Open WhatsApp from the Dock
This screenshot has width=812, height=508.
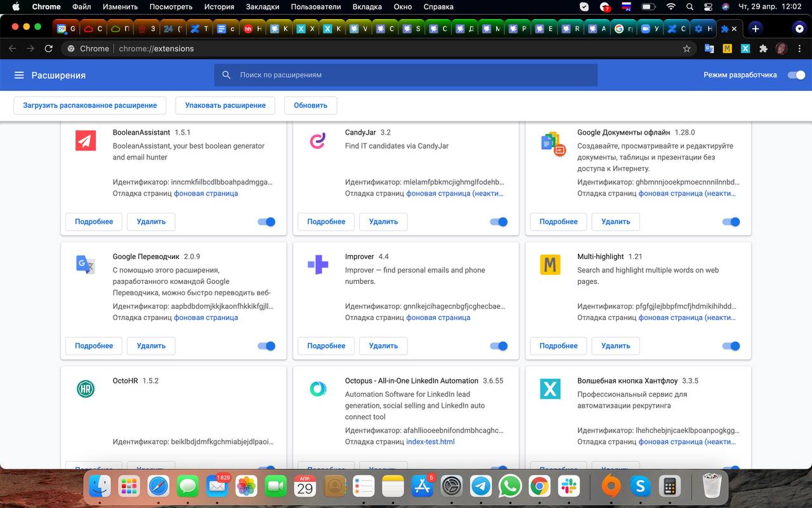510,486
